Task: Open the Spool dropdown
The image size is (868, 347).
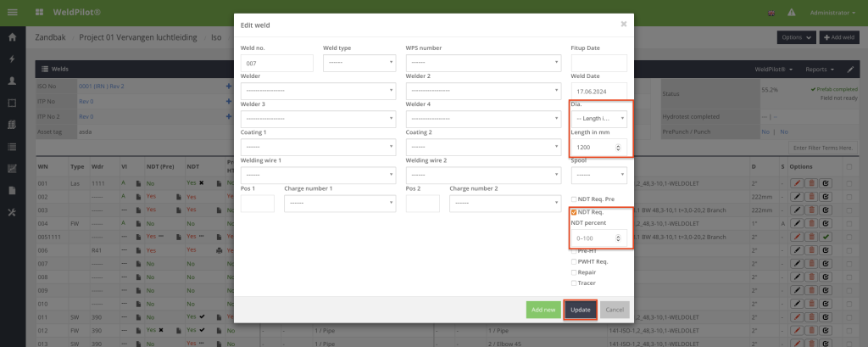Action: pos(599,175)
